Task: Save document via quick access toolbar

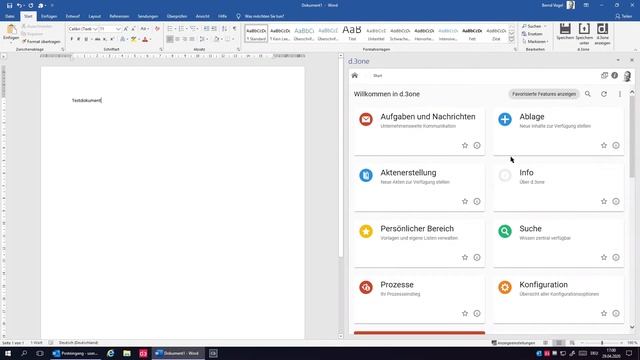Action: [9, 5]
